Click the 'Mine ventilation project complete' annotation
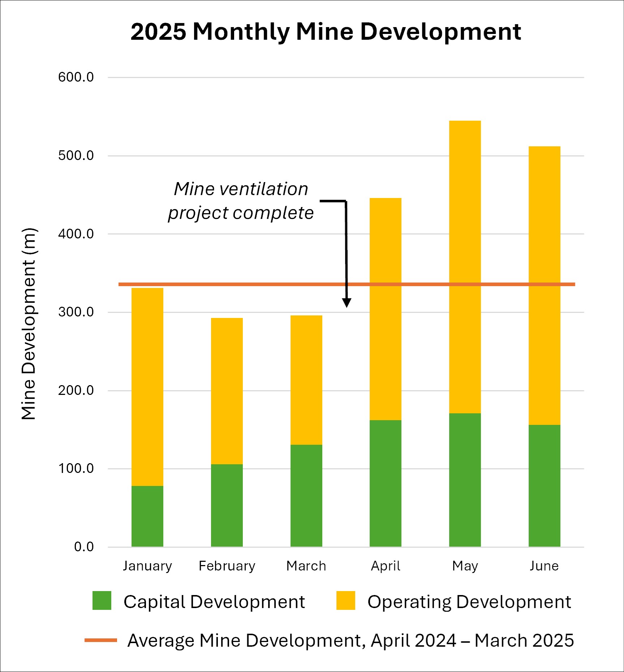This screenshot has width=624, height=672. coord(241,201)
